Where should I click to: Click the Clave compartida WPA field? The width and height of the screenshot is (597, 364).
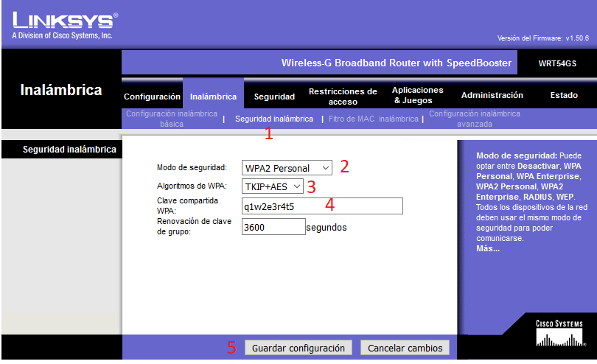pos(322,206)
